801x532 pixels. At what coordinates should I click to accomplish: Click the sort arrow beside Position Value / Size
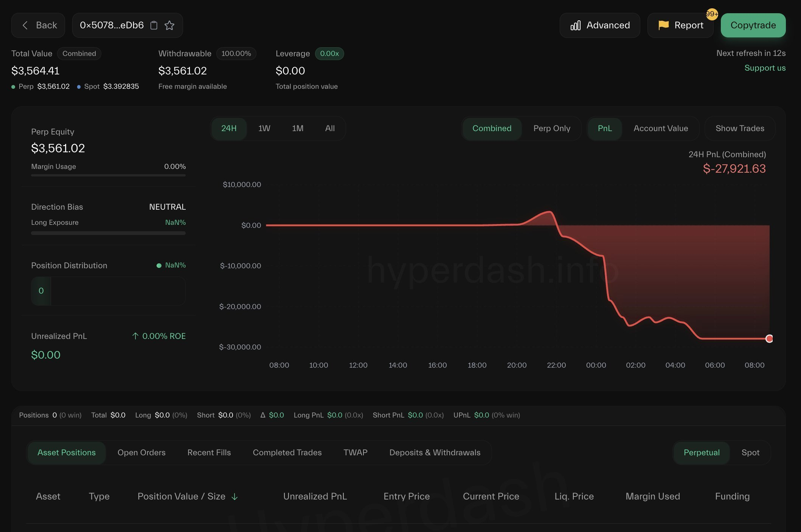coord(234,497)
